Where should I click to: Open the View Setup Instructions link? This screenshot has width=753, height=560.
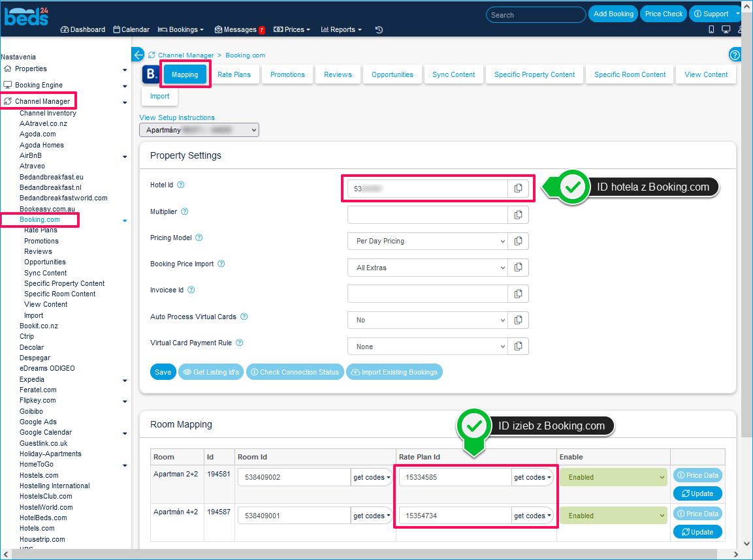(177, 117)
